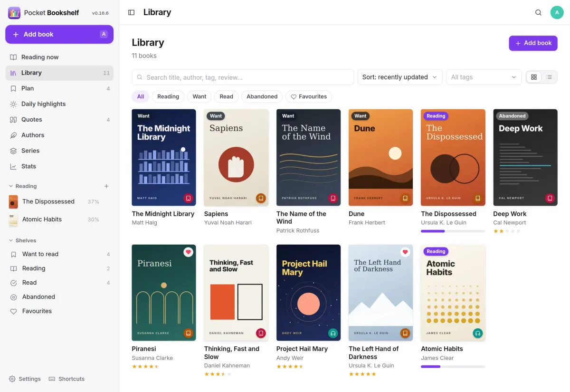Open the Want to read shelf
Image resolution: width=570 pixels, height=392 pixels.
59,254
